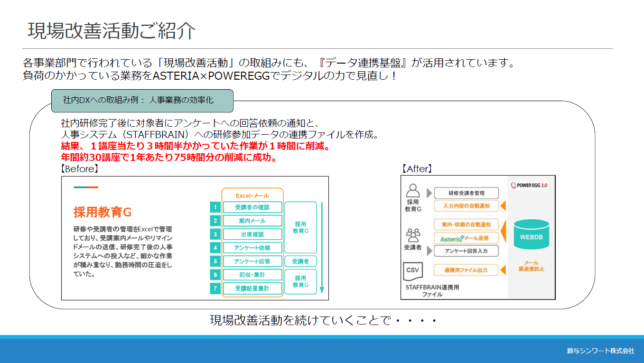The height and width of the screenshot is (363, 644).
Task: Click the line starting with 人事システム（STAFFBRAIN）
Action: [x=220, y=135]
